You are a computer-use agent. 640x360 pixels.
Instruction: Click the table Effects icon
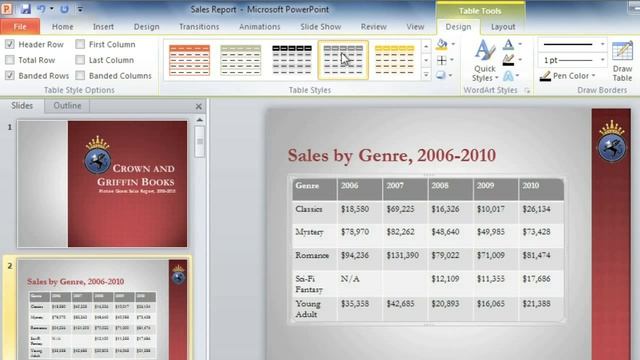pos(441,76)
